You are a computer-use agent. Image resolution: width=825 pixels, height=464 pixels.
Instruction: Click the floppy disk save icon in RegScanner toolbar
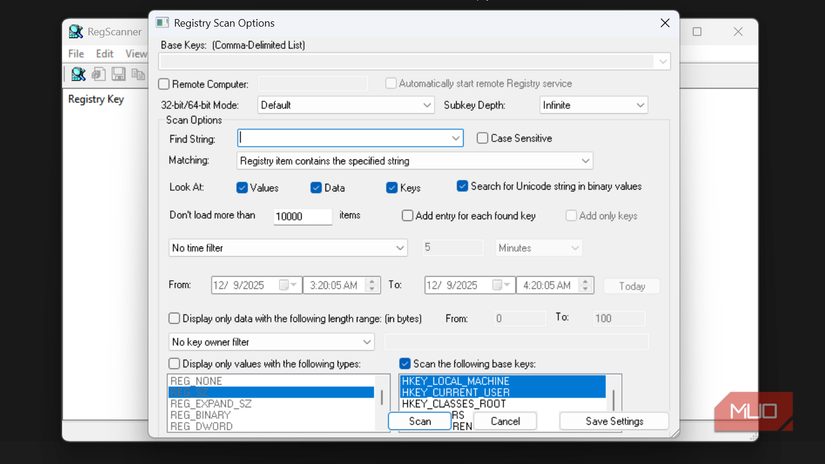point(118,74)
